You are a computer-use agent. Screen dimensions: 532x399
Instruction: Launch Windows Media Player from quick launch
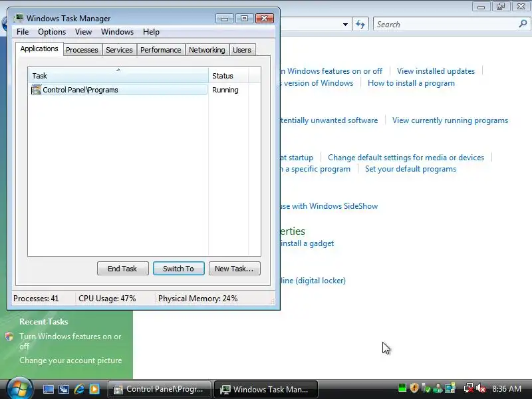94,389
